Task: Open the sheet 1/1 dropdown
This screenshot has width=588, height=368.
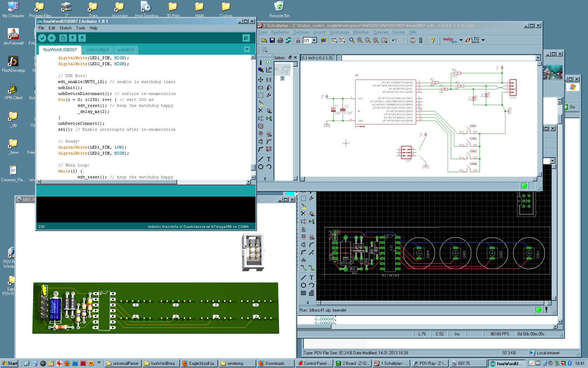Action: [314, 40]
